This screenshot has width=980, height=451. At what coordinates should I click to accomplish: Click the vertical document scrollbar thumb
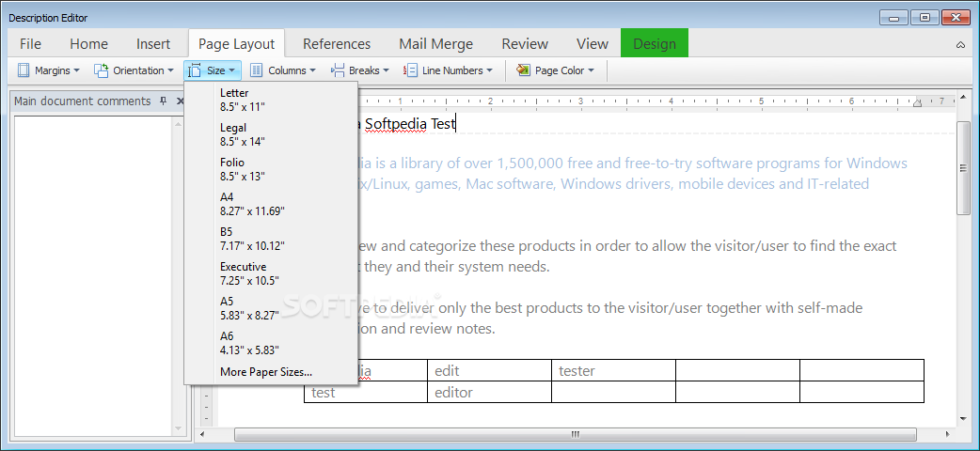pos(964,169)
